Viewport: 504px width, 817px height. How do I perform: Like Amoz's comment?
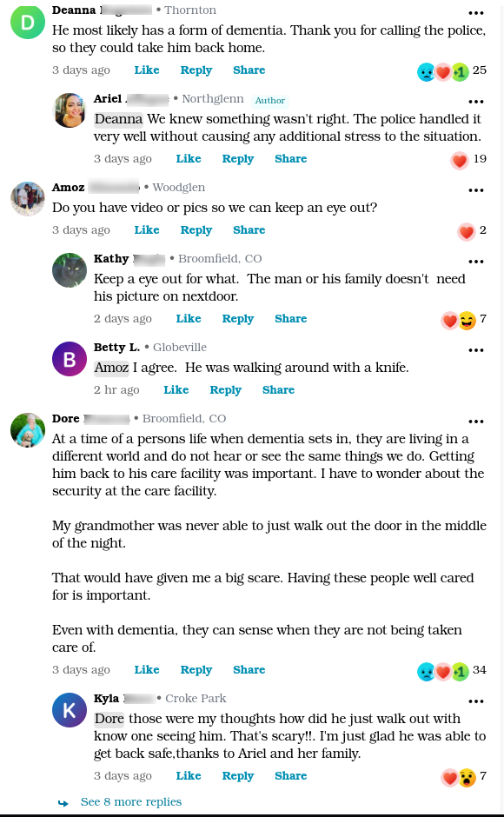pyautogui.click(x=147, y=229)
